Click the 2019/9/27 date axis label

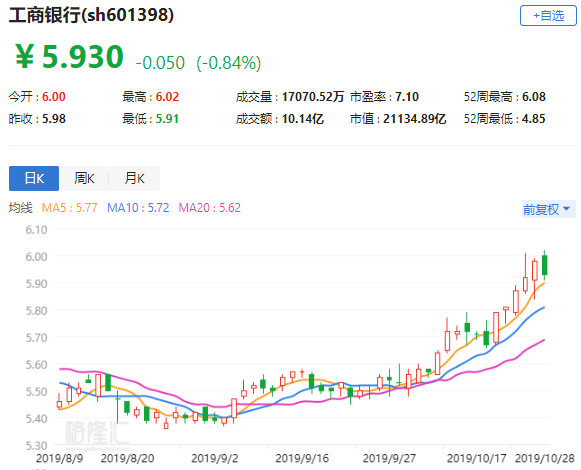pyautogui.click(x=389, y=458)
